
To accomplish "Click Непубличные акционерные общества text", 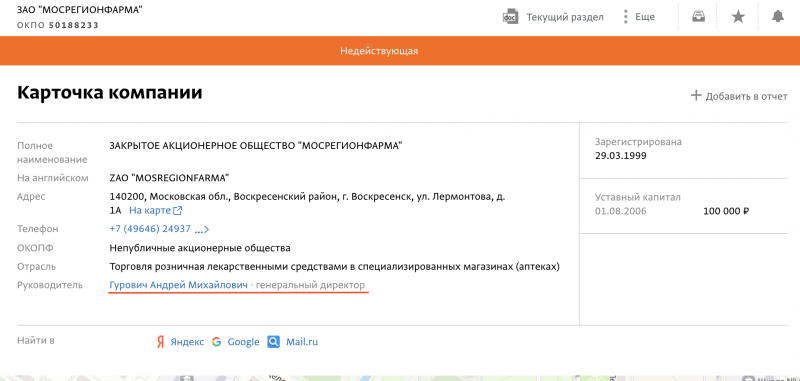I will tap(200, 248).
